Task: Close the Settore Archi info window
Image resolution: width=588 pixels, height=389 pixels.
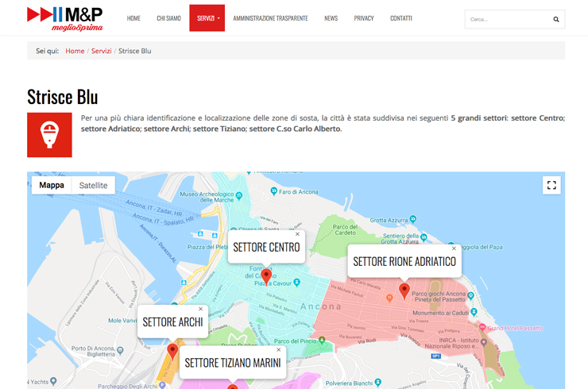Action: [200, 309]
